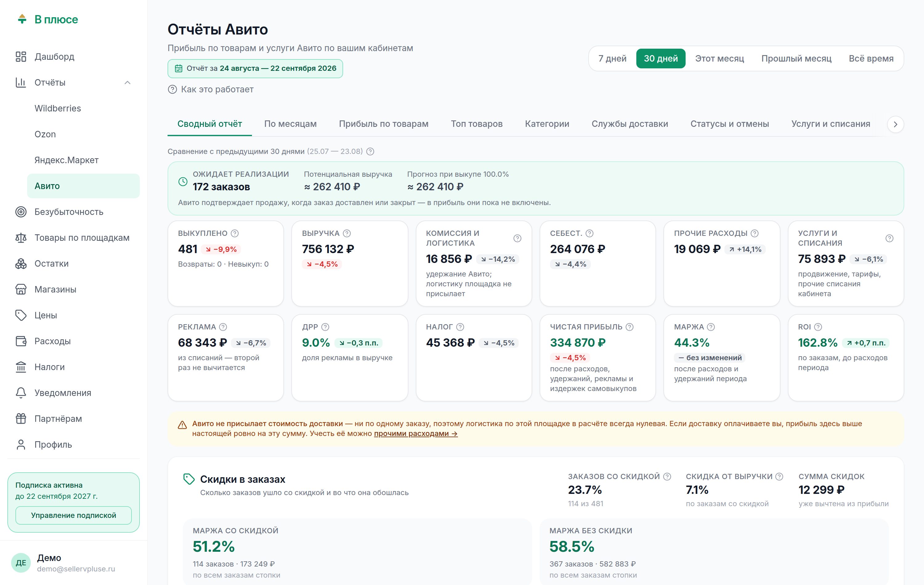Open the Wildberries report
Viewport: 924px width, 585px height.
[83, 109]
